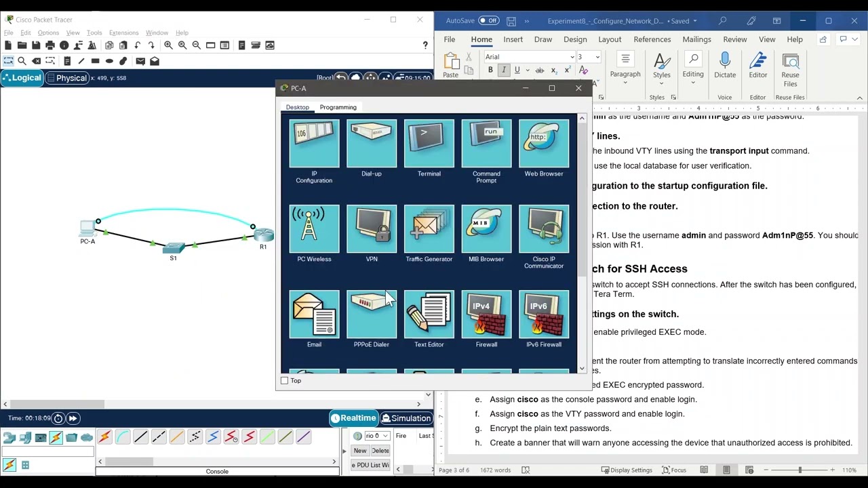This screenshot has width=868, height=488.
Task: Click Zoom In in Packet Tracer toolbar
Action: pyautogui.click(x=168, y=45)
